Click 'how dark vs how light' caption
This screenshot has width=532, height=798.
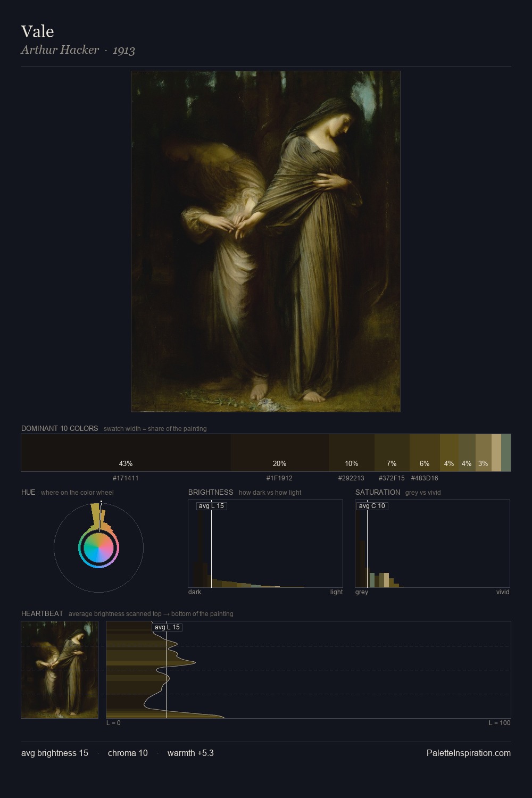[270, 493]
